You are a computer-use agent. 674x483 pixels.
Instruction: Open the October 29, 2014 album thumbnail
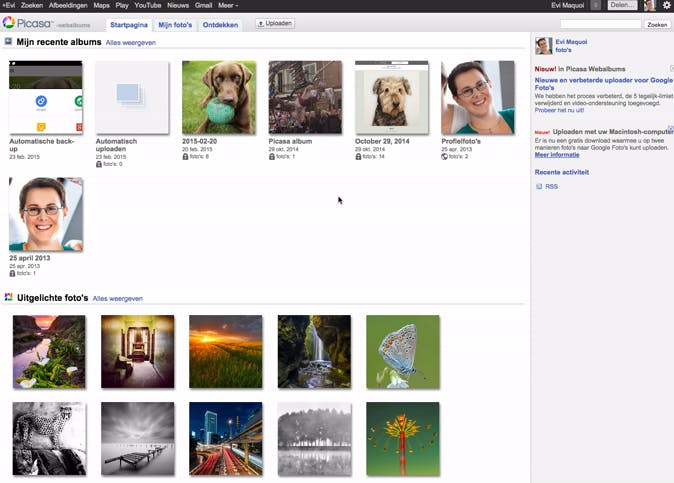pyautogui.click(x=392, y=97)
